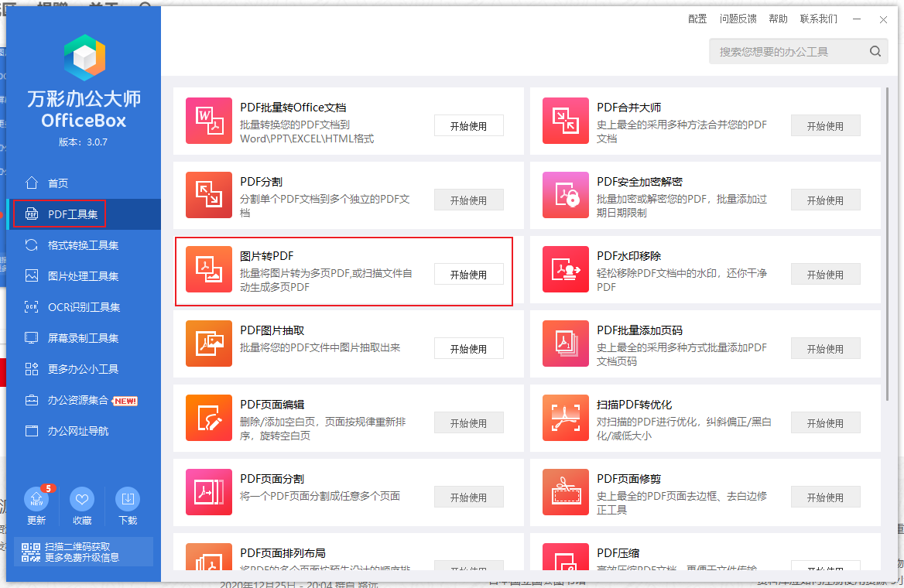Click the PDF页面修剪 scissors icon
This screenshot has width=904, height=588.
click(566, 492)
